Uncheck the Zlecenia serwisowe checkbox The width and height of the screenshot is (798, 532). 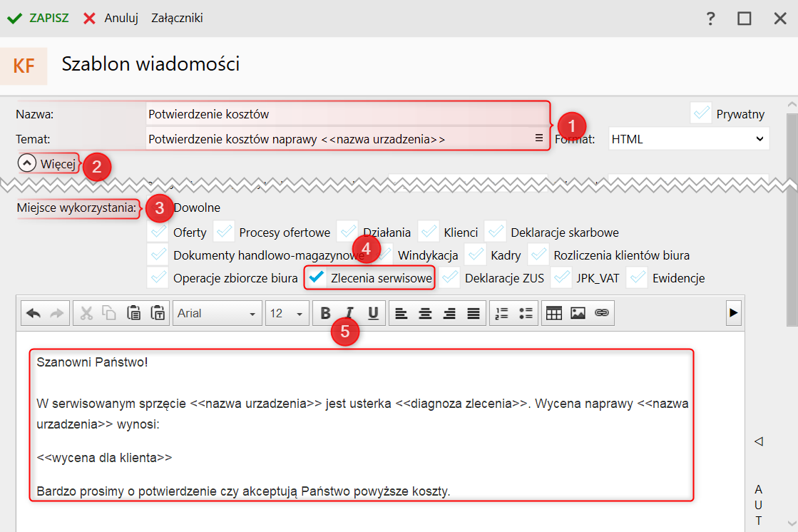pyautogui.click(x=317, y=277)
